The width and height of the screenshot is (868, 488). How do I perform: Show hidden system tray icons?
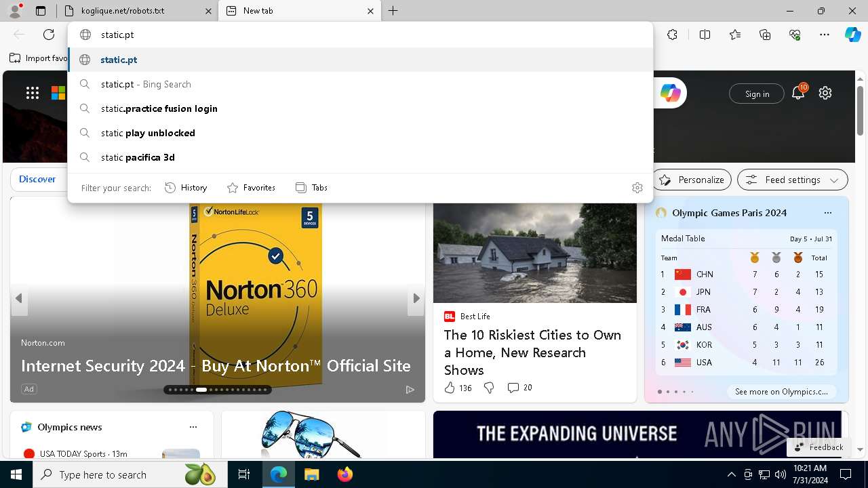coord(731,474)
